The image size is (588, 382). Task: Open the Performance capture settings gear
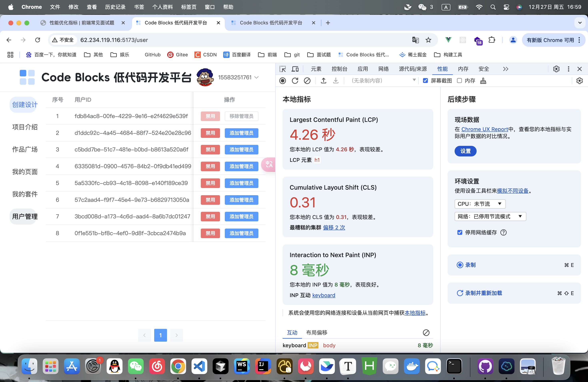click(579, 81)
